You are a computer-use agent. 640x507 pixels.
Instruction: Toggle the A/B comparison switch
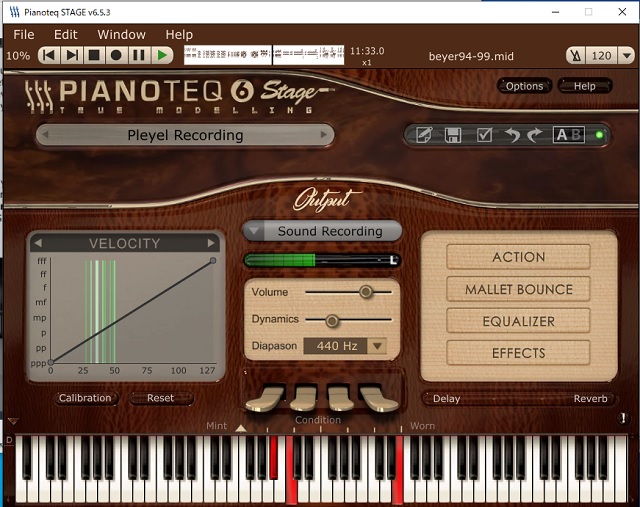click(x=569, y=135)
